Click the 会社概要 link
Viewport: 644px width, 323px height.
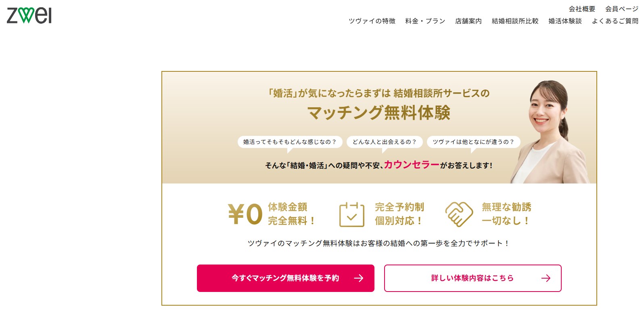582,9
